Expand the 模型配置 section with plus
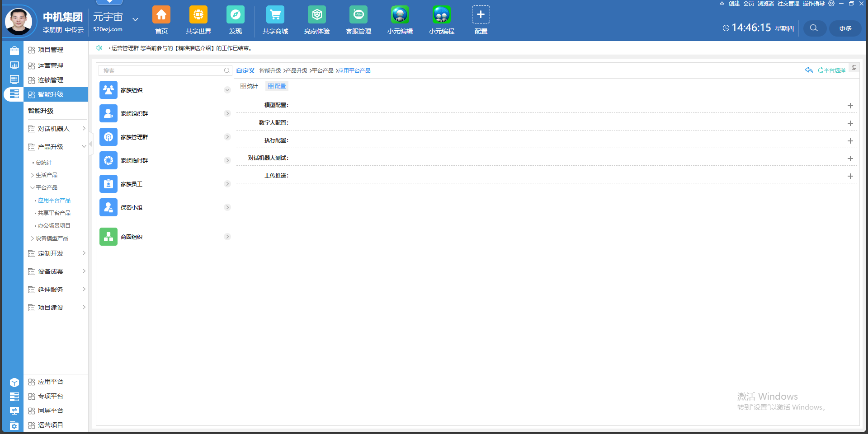868x434 pixels. click(x=850, y=106)
